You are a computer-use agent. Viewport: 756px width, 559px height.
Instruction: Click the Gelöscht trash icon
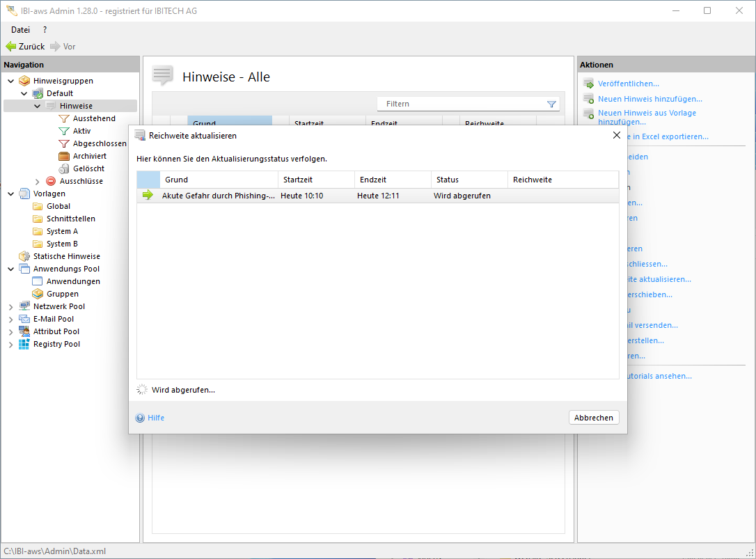pyautogui.click(x=64, y=168)
